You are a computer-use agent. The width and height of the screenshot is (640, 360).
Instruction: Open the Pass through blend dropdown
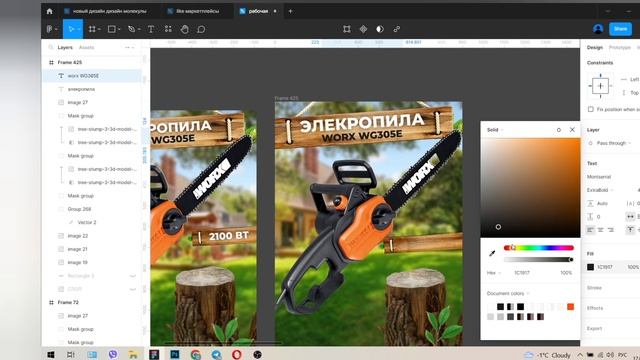click(x=613, y=143)
